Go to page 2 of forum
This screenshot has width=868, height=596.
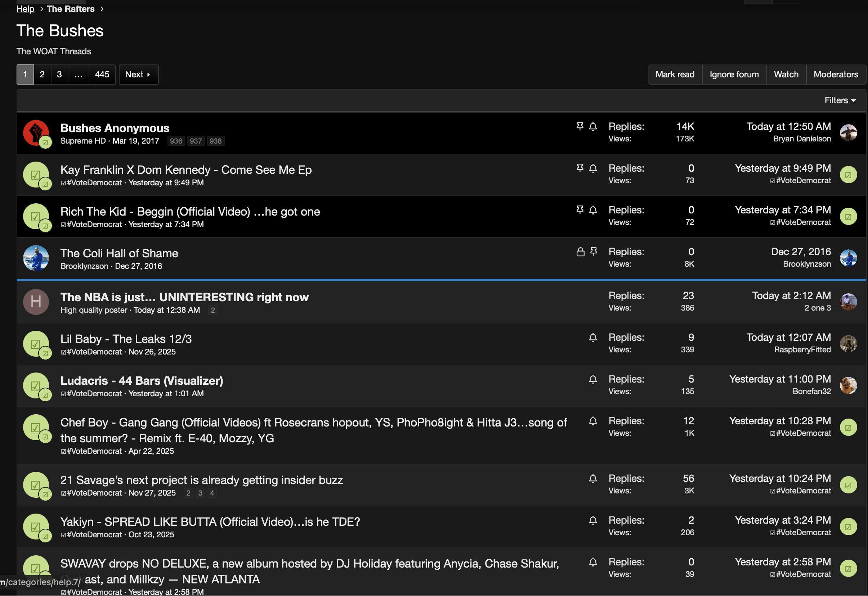42,74
